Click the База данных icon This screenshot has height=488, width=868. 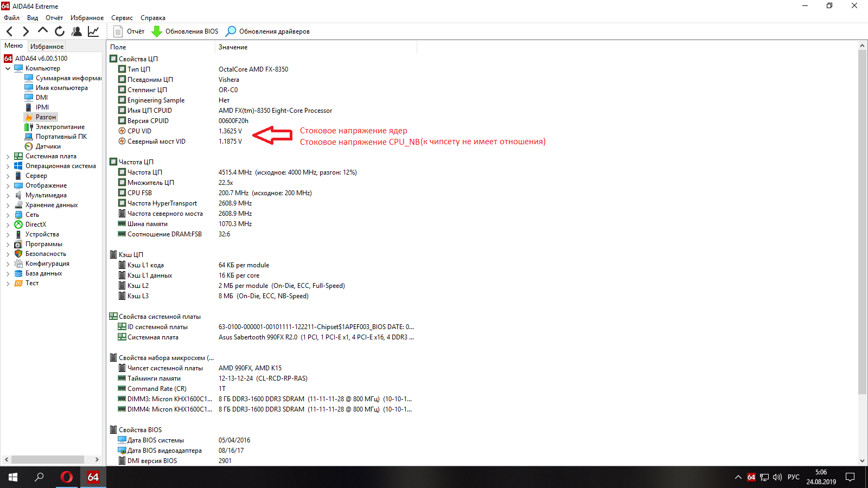click(x=18, y=273)
